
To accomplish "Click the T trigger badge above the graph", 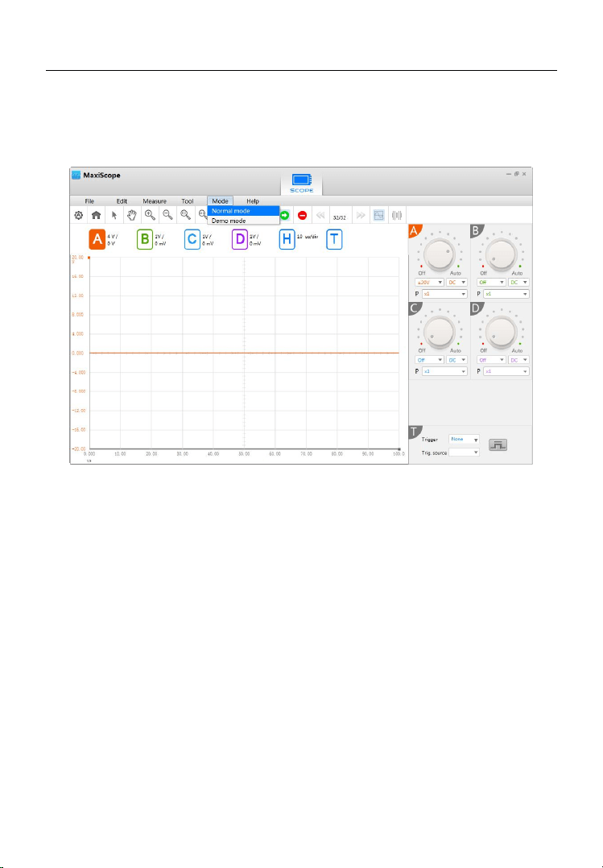I will (334, 240).
